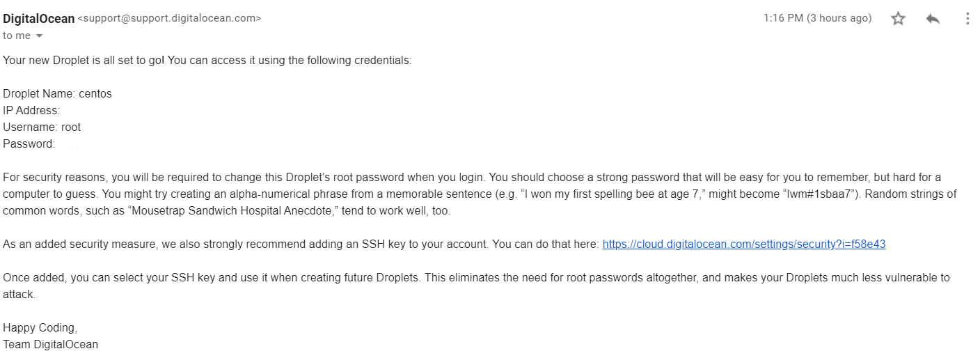Image resolution: width=980 pixels, height=358 pixels.
Task: Open the cloud.digitalocean.com security settings link
Action: coord(743,244)
